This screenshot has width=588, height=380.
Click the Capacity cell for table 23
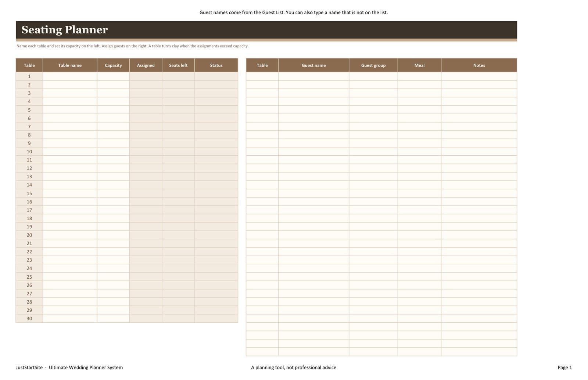[x=113, y=260]
